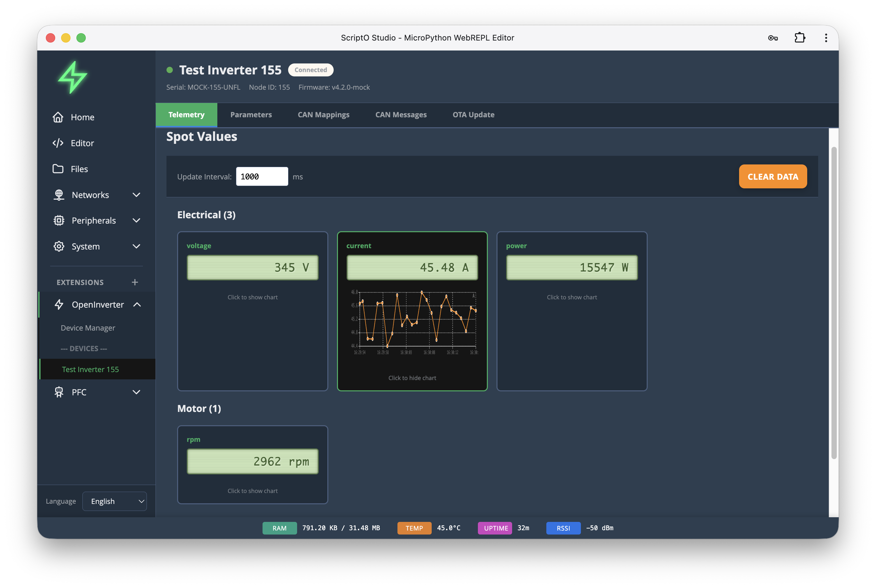The width and height of the screenshot is (876, 588).
Task: Hide the current chart
Action: point(412,378)
